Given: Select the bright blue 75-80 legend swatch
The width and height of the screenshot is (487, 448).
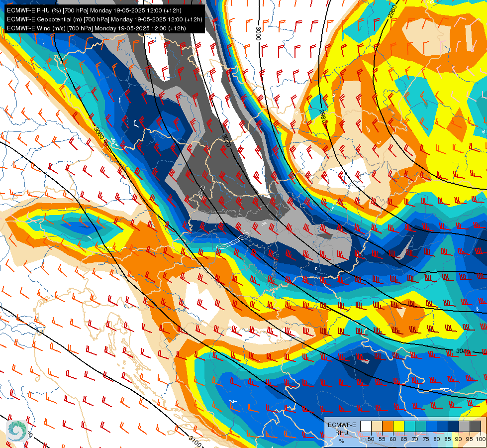Looking at the screenshot, I should pyautogui.click(x=431, y=426).
